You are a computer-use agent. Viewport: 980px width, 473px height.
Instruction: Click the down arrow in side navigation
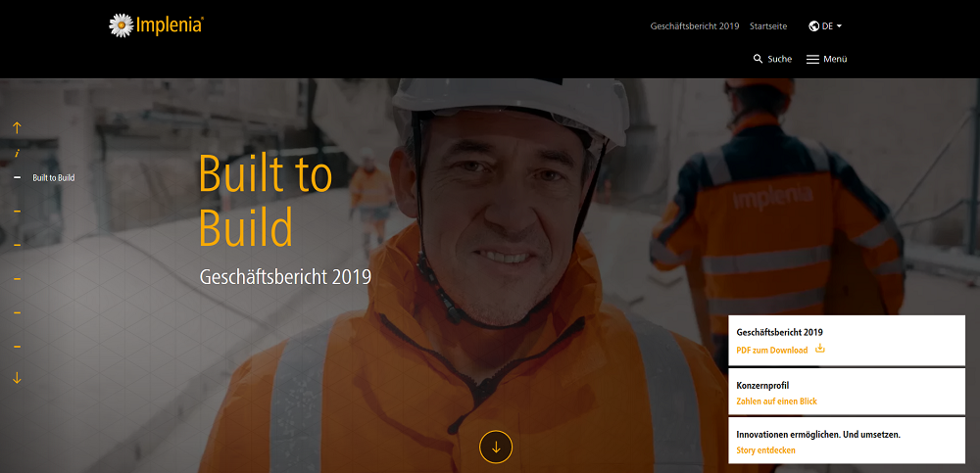click(x=17, y=378)
